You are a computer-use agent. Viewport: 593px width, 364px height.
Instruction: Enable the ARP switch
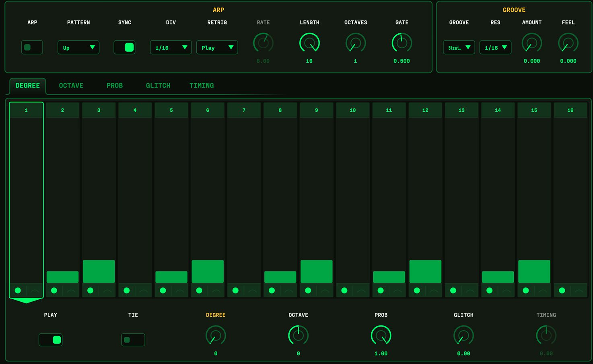pos(32,47)
